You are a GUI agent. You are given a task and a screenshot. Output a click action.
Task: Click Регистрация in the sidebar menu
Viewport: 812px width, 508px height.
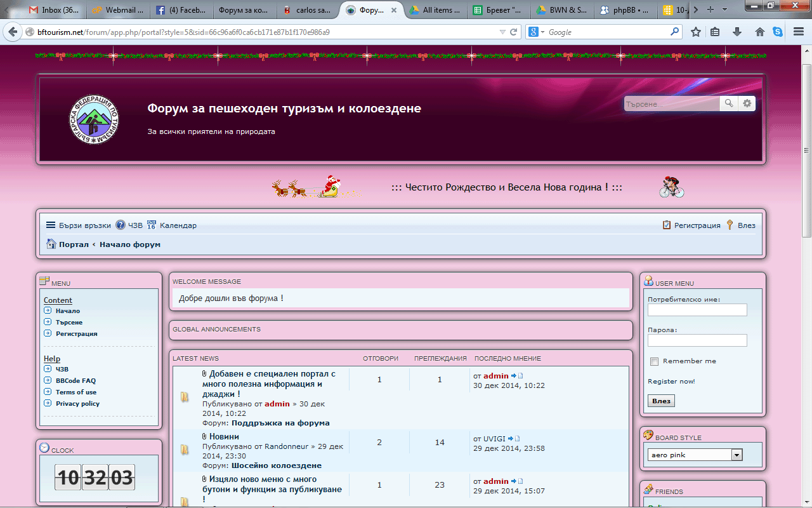[77, 334]
